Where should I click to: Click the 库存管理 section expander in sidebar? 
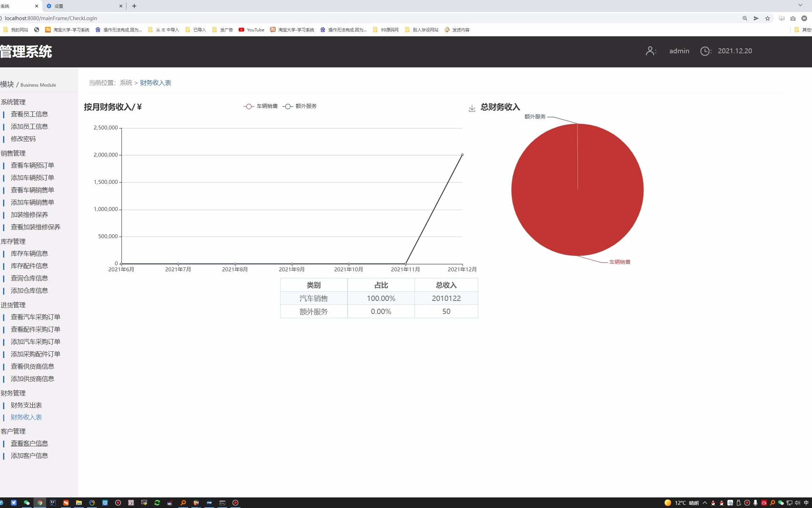point(13,241)
